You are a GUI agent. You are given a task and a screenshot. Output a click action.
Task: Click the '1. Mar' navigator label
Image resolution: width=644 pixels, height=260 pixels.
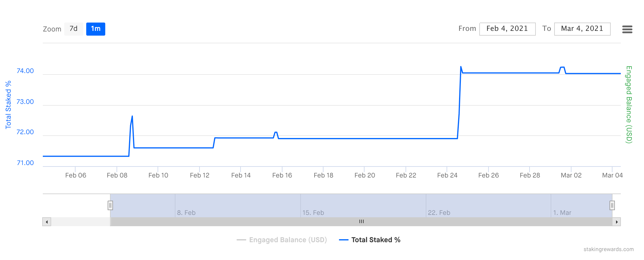[562, 213]
